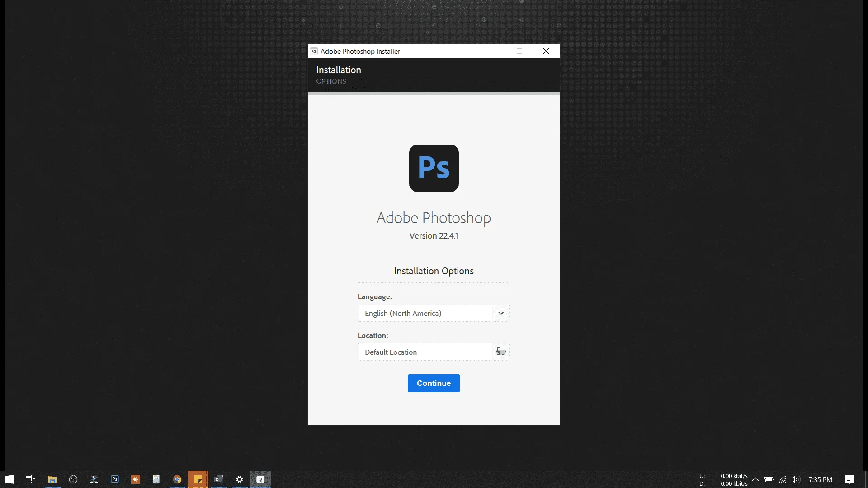
Task: Click the Version 22.4.1 text
Action: pyautogui.click(x=434, y=235)
